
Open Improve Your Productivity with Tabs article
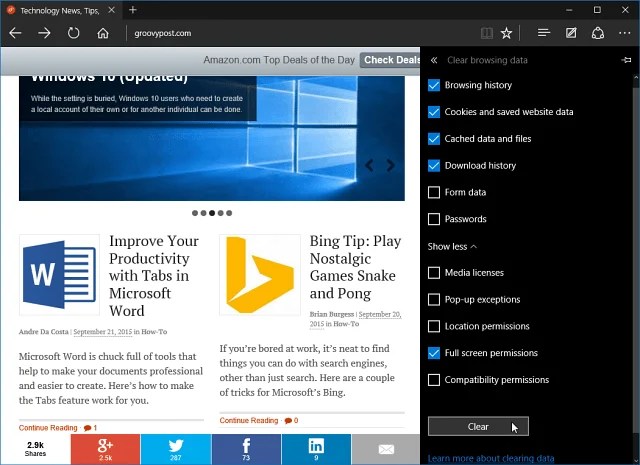[154, 276]
